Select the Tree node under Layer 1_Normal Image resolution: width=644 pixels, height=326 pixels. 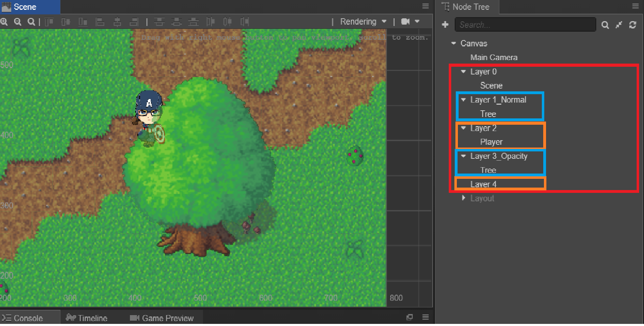click(x=488, y=114)
